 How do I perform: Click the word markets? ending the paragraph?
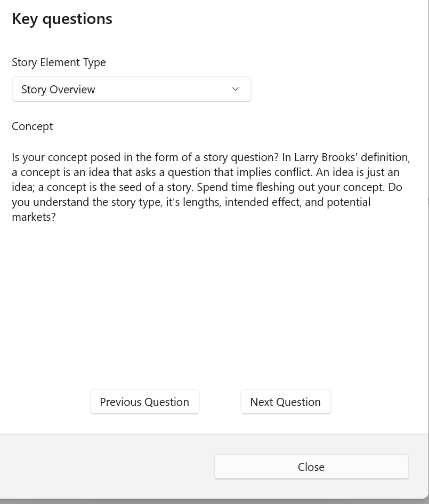click(34, 217)
